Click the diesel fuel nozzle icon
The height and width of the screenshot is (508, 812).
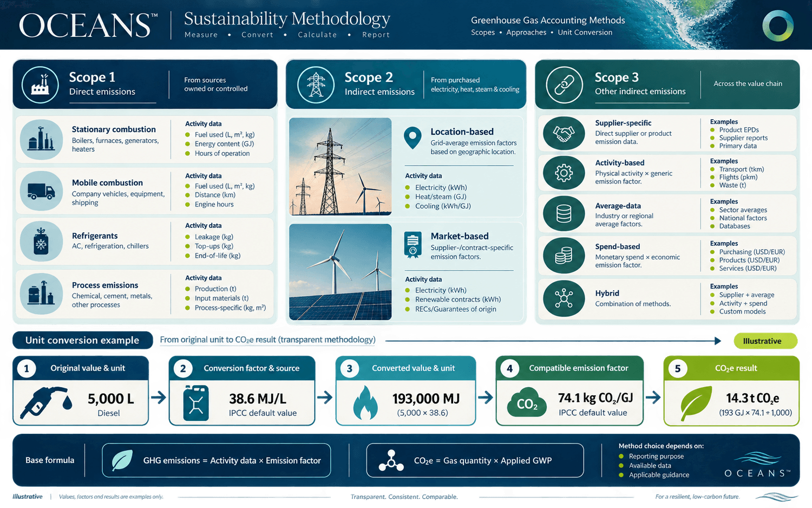click(x=46, y=403)
